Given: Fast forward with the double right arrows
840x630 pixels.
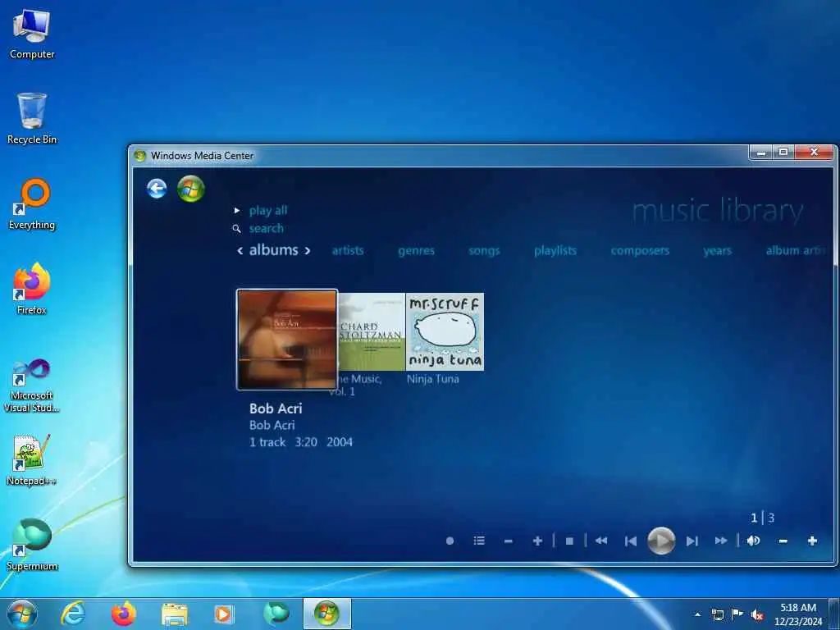Looking at the screenshot, I should (x=721, y=541).
